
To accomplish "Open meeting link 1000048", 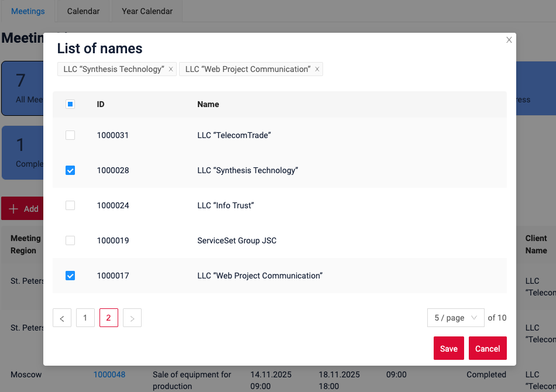I will click(109, 374).
